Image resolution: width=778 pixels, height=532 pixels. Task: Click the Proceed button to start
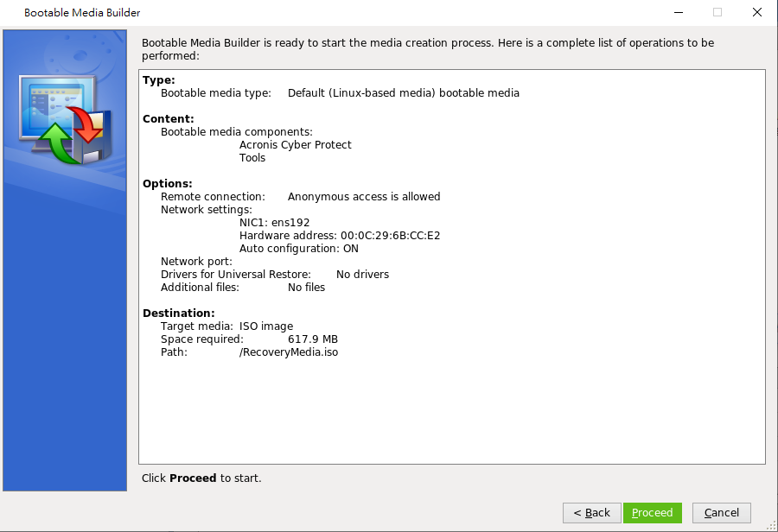tap(652, 513)
